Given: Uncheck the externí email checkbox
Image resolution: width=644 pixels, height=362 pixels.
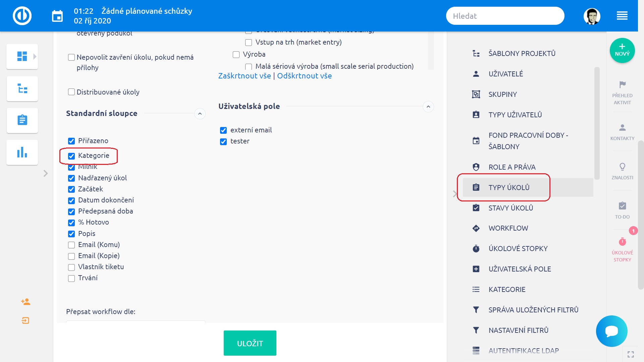Looking at the screenshot, I should (x=223, y=130).
